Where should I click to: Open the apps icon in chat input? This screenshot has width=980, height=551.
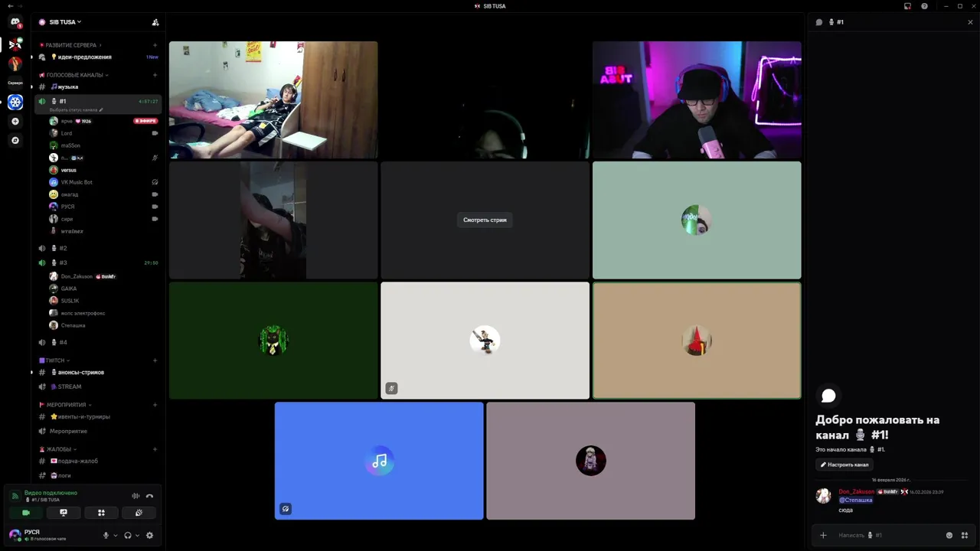tap(965, 535)
